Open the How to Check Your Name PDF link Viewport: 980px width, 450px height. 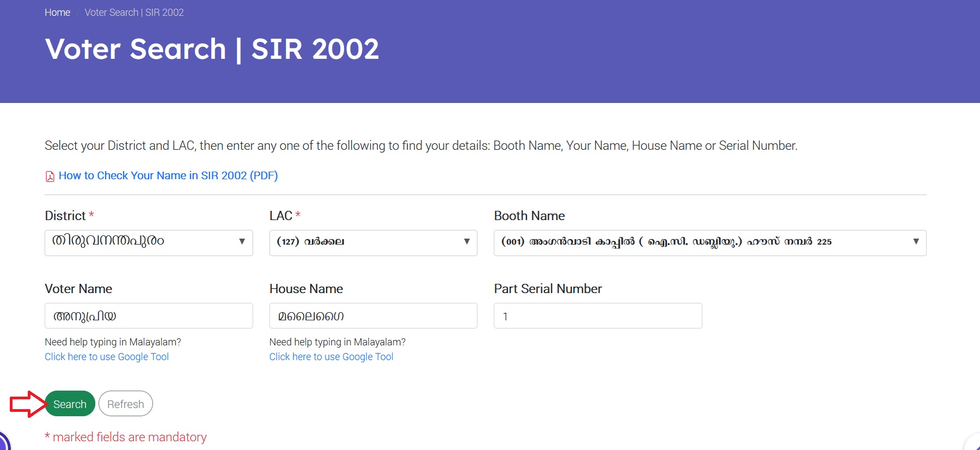click(x=168, y=175)
